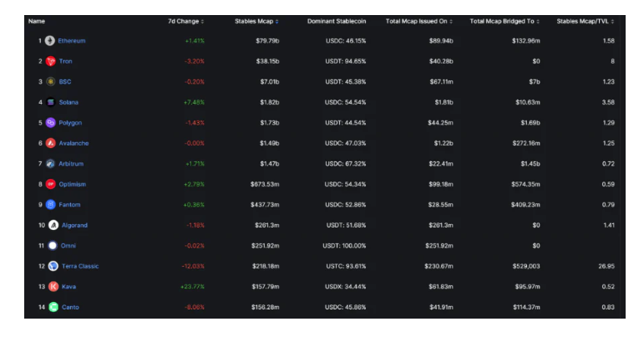Open the Canto chain link
The width and height of the screenshot is (644, 337).
pyautogui.click(x=70, y=307)
